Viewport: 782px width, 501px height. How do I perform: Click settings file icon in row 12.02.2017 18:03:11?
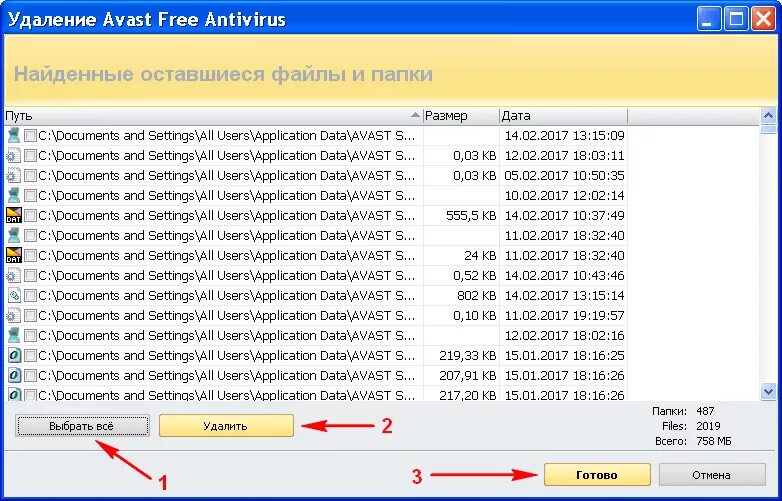pyautogui.click(x=13, y=156)
